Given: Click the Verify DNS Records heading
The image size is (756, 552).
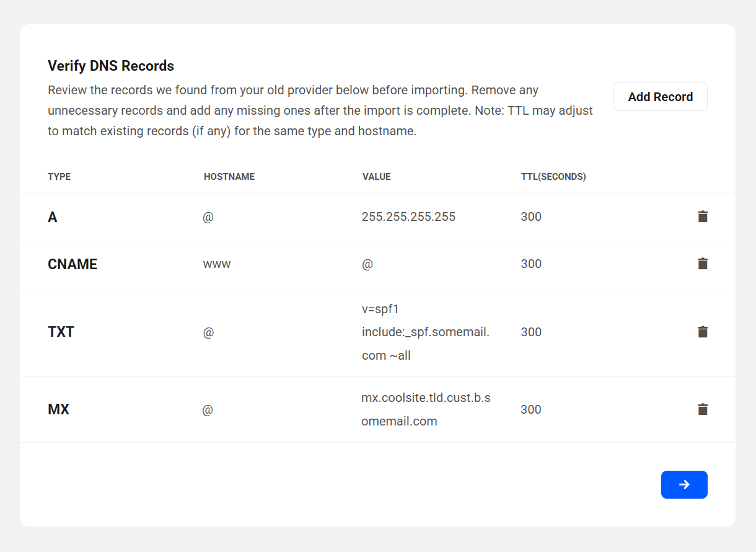Looking at the screenshot, I should point(111,66).
